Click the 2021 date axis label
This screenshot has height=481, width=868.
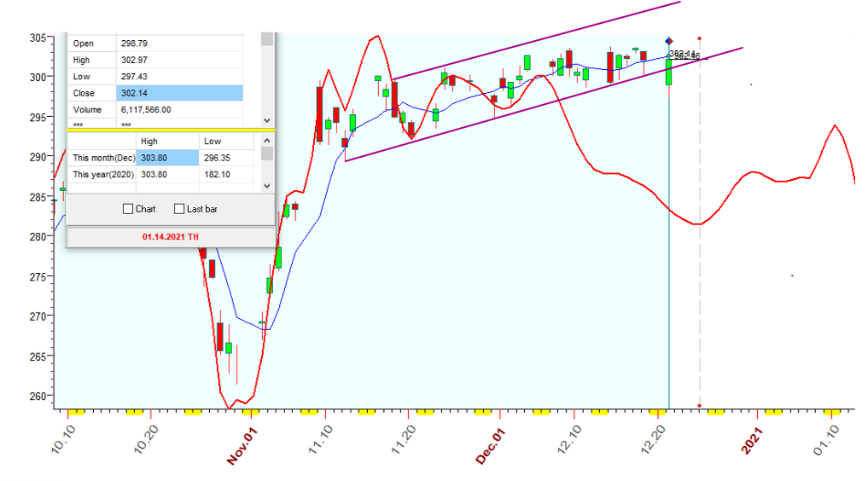[752, 441]
